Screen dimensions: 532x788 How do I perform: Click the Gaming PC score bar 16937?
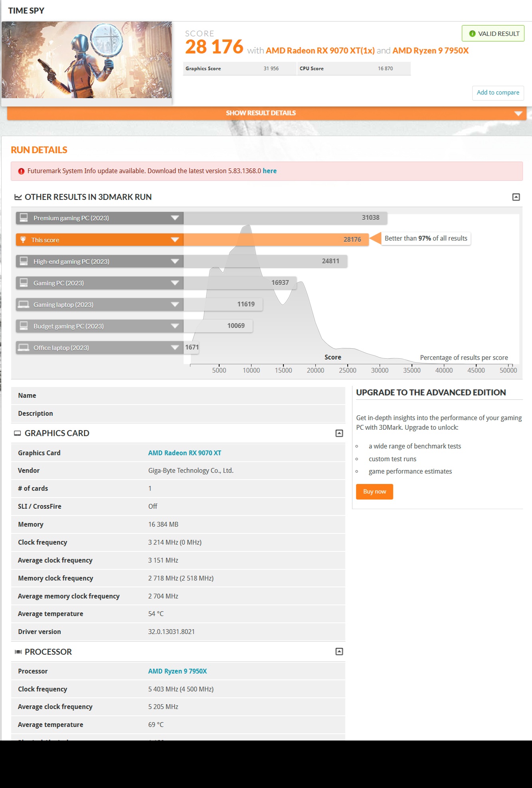(240, 283)
